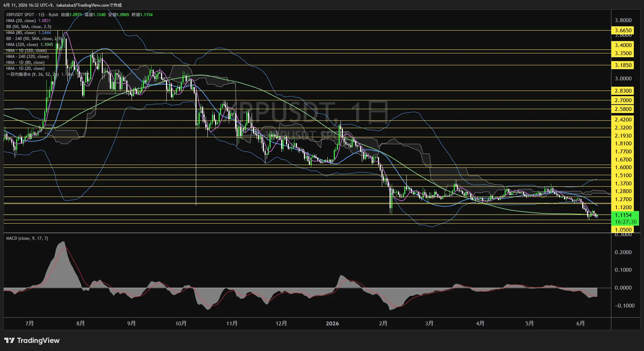Click the MACD axis value −0.1000
The height and width of the screenshot is (351, 644).
pyautogui.click(x=624, y=306)
